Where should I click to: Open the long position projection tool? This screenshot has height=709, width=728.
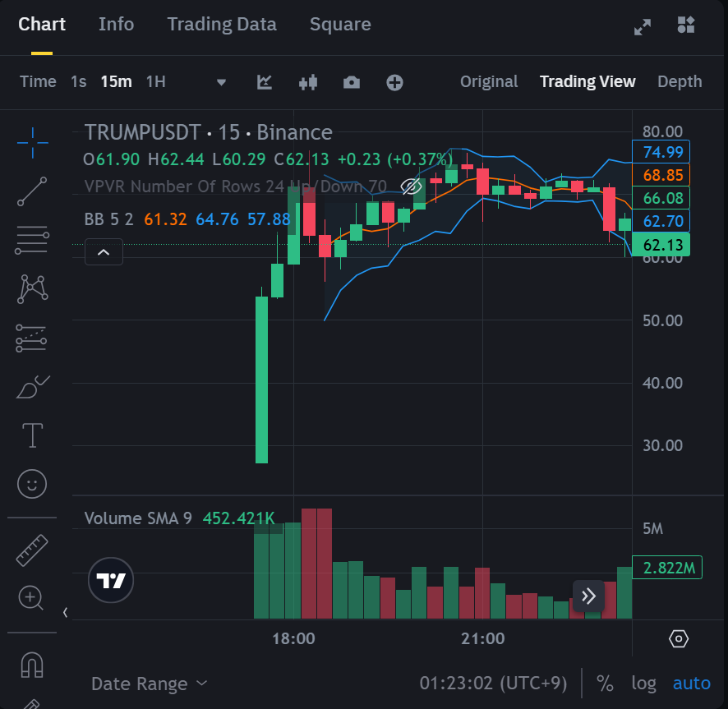31,338
